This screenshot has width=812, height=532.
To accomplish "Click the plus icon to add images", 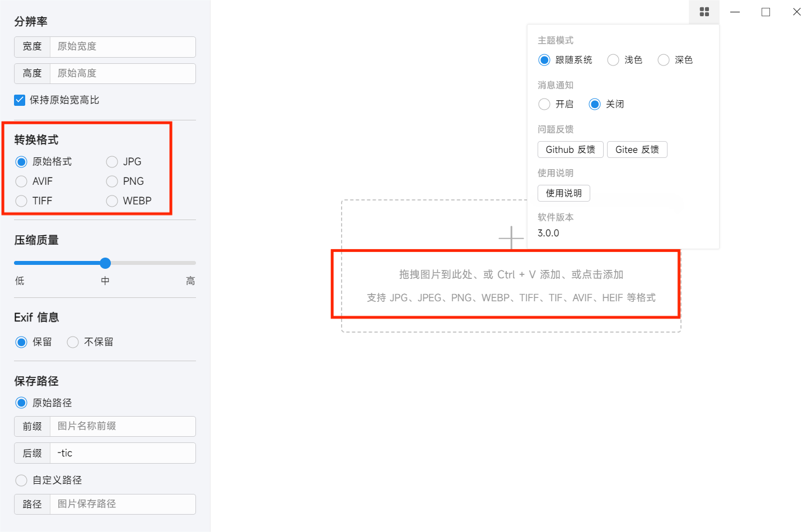I will (511, 237).
